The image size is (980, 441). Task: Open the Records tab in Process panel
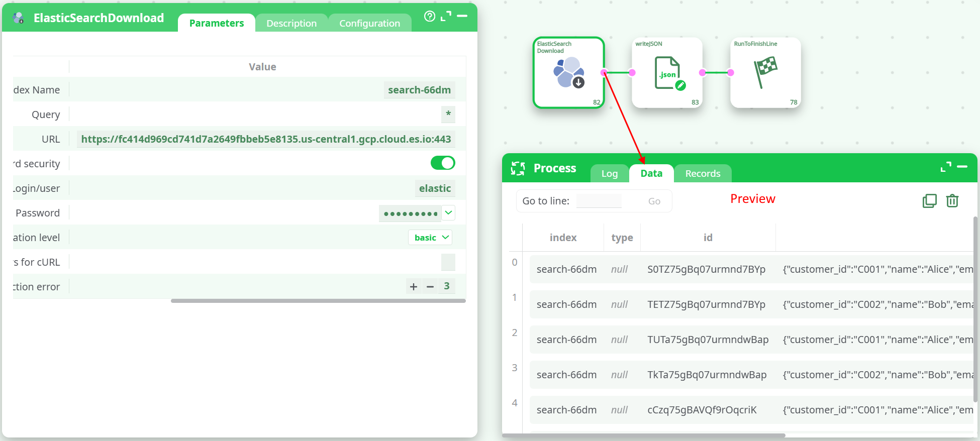click(x=703, y=173)
